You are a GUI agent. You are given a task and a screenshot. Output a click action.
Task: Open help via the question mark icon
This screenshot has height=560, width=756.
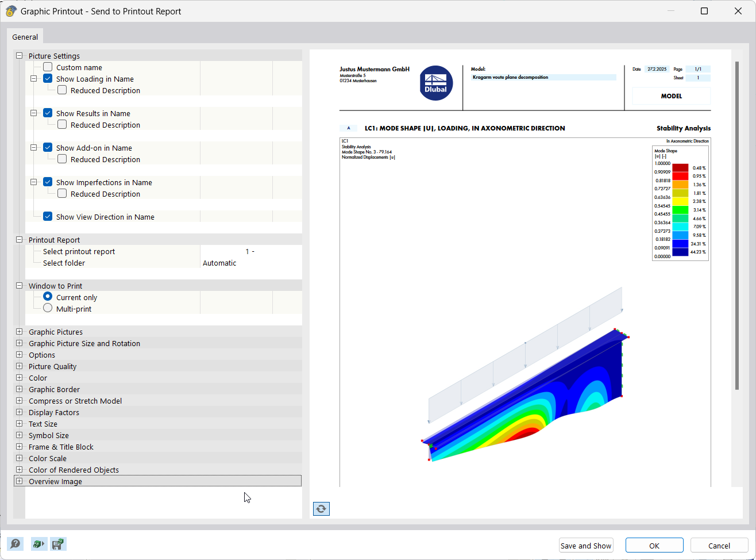pos(16,543)
